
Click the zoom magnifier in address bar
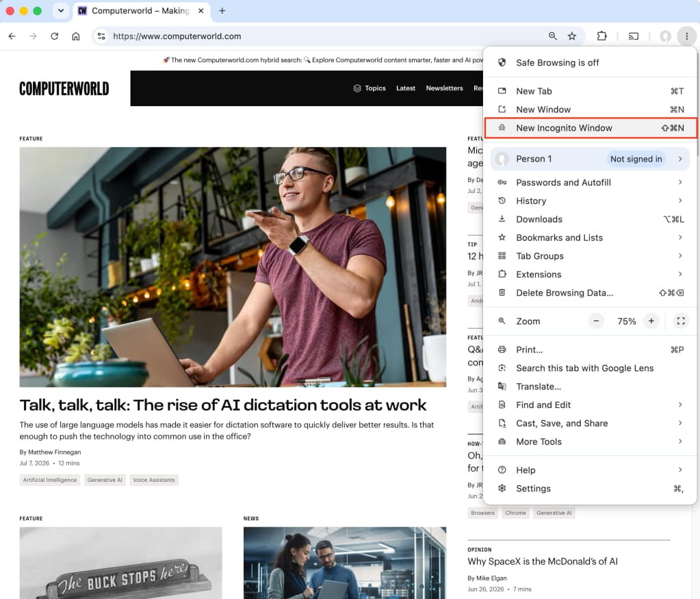(553, 36)
